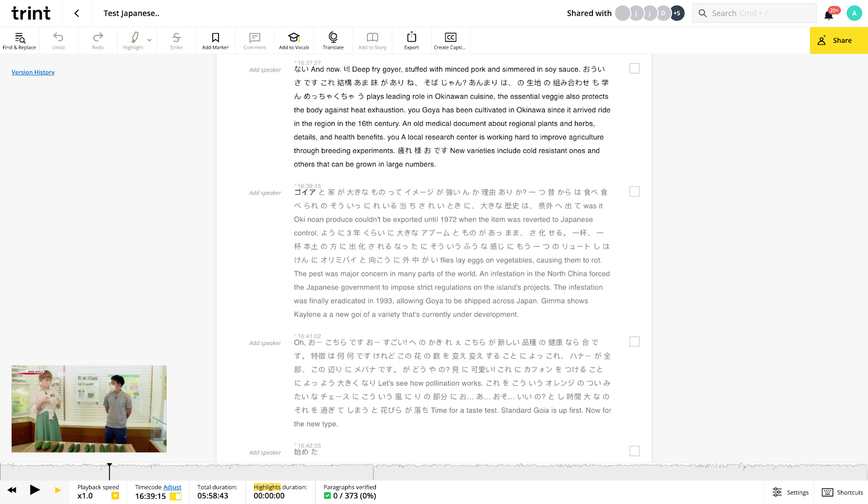Go back using the left chevron
This screenshot has height=504, width=868.
pyautogui.click(x=76, y=13)
